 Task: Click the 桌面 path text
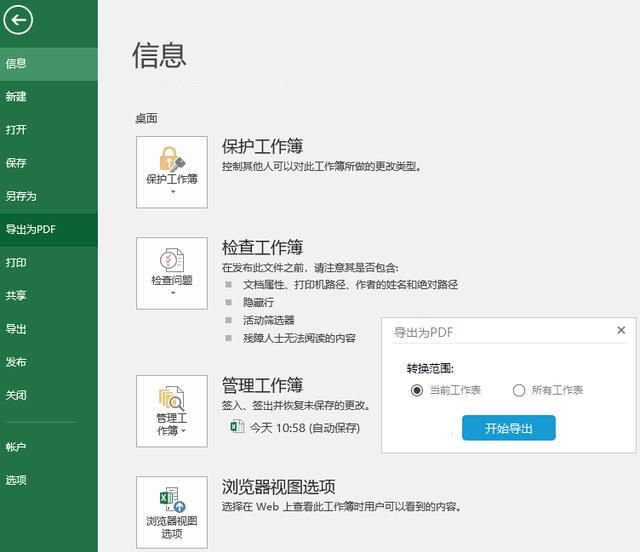pyautogui.click(x=147, y=119)
